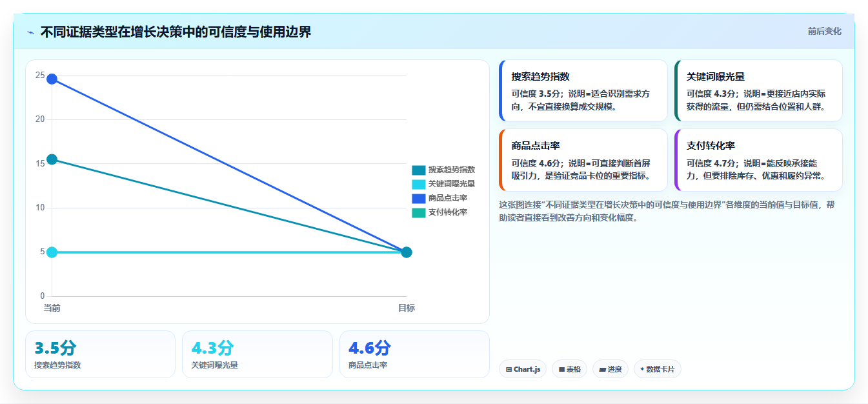
Task: Click the 支付转化率 legend color box
Action: [x=419, y=212]
